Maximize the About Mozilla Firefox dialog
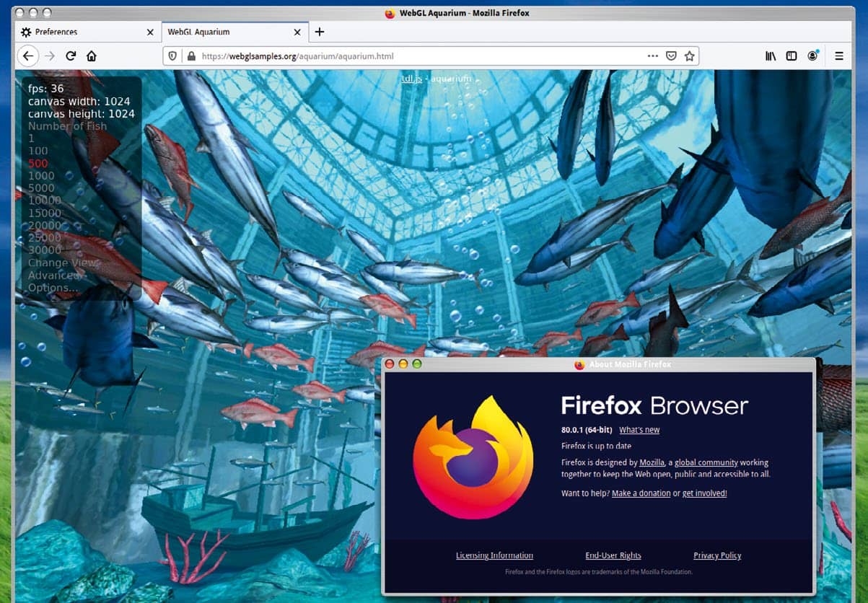 [x=417, y=364]
